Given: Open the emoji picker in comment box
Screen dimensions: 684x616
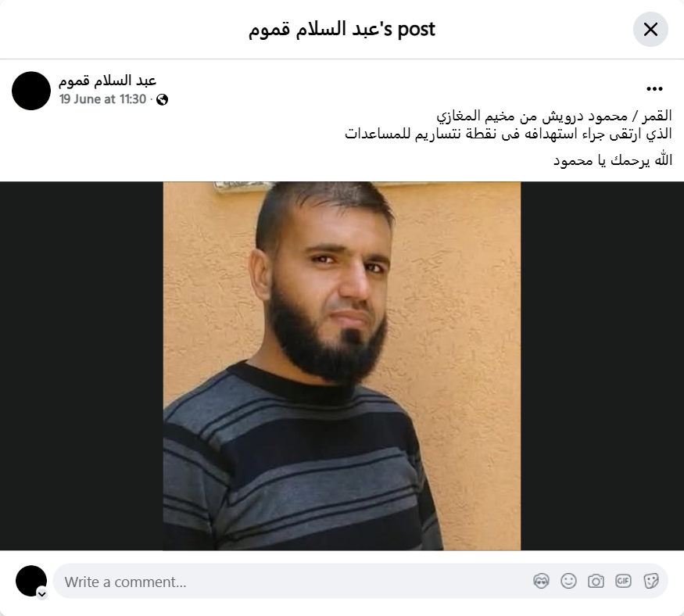Looking at the screenshot, I should (568, 581).
